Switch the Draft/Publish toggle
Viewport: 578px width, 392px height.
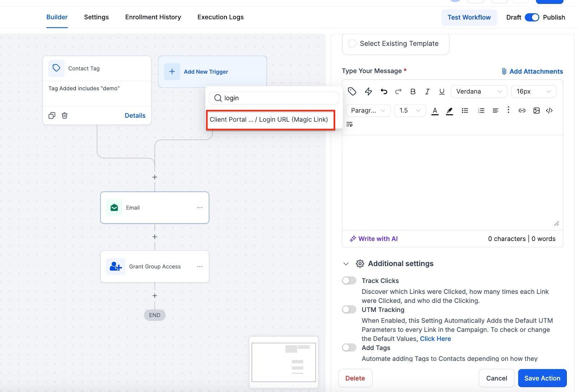532,17
